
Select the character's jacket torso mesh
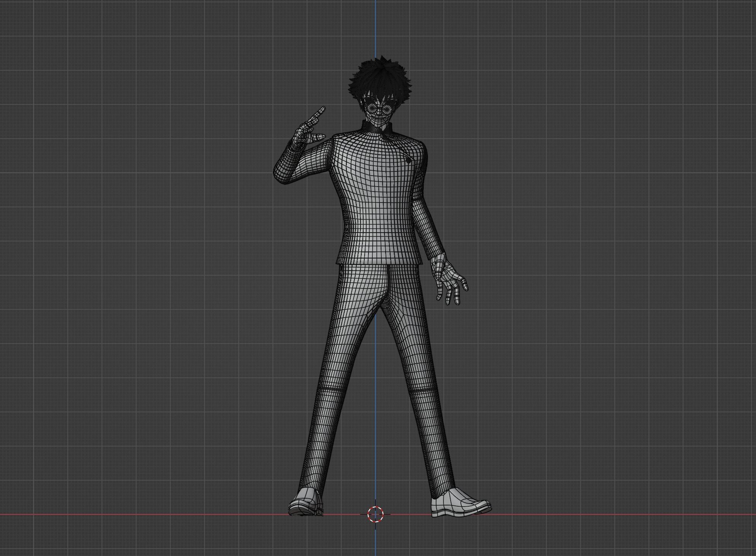pyautogui.click(x=376, y=198)
